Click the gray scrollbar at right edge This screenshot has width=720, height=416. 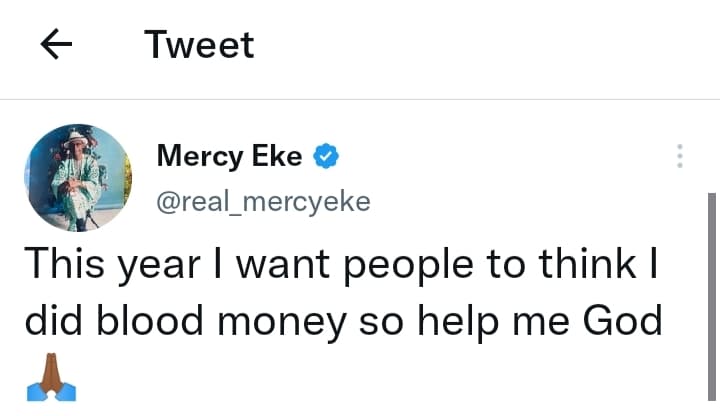click(x=712, y=300)
